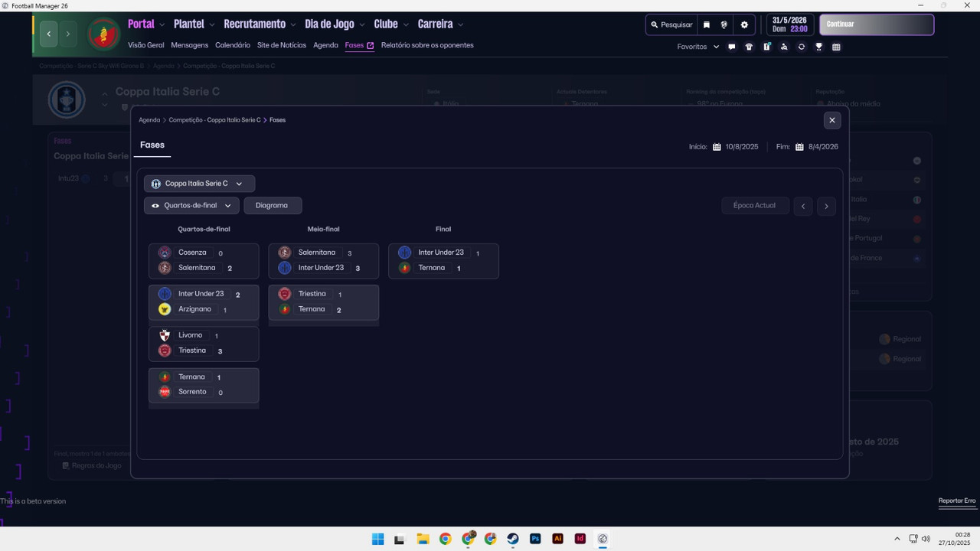
Task: Click Ternana badge in the Final
Action: point(404,268)
